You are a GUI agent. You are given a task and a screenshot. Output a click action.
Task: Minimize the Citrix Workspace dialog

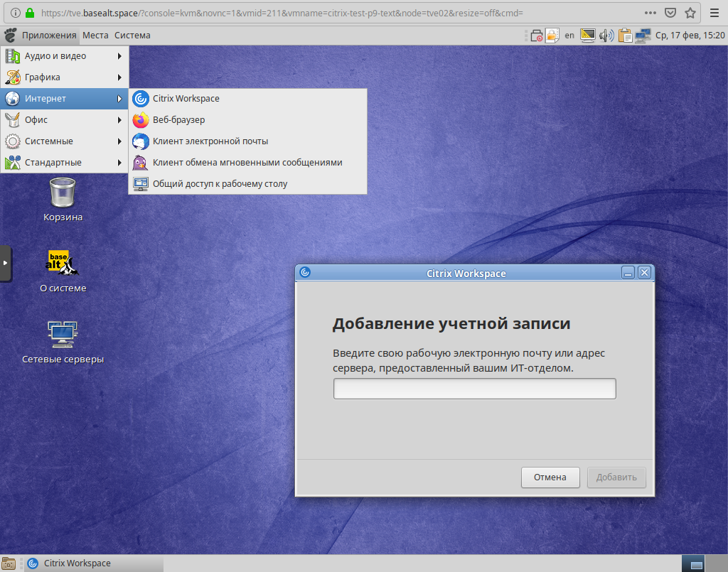(x=628, y=272)
